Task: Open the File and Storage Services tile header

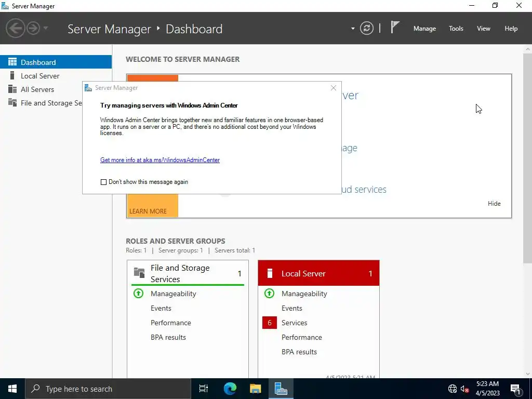Action: tap(188, 273)
